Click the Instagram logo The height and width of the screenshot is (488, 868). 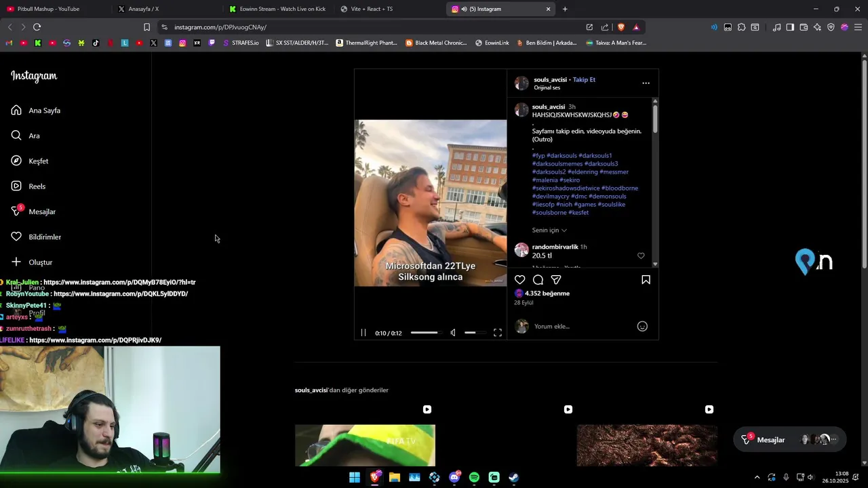[34, 76]
